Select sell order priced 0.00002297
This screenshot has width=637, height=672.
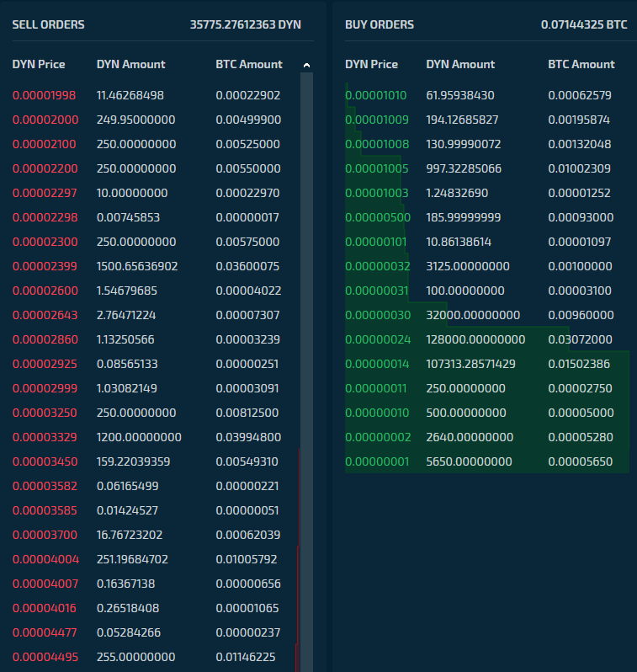(x=156, y=193)
